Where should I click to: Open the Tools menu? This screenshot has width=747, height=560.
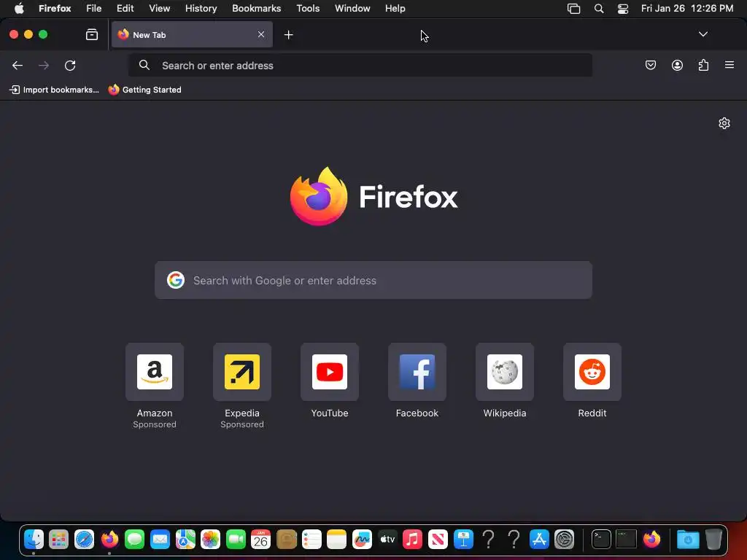point(308,9)
